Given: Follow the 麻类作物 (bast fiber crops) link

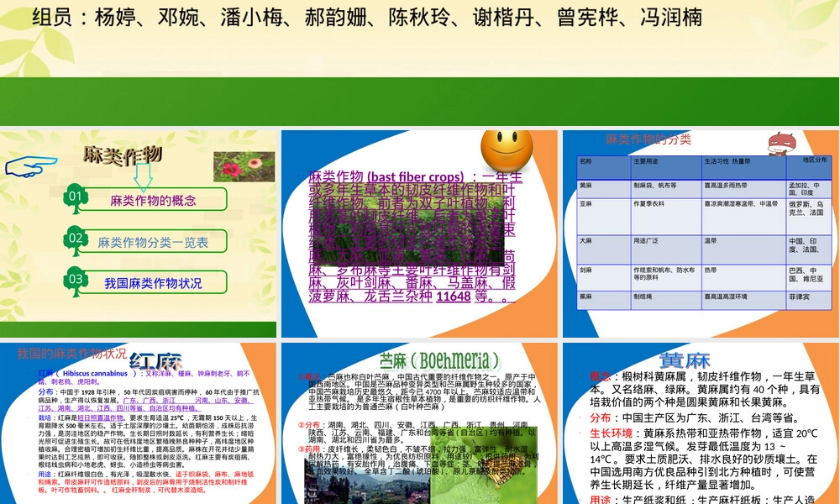Looking at the screenshot, I should coord(386,176).
